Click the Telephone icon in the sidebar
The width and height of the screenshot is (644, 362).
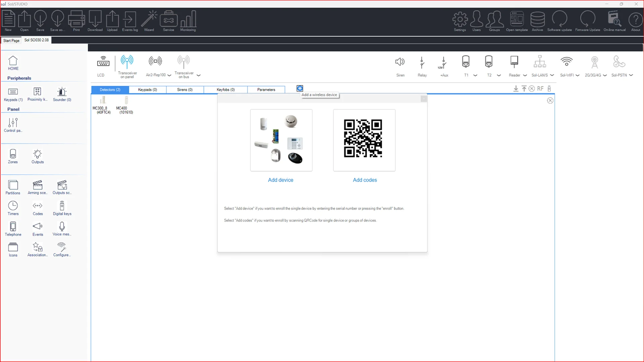[13, 228]
